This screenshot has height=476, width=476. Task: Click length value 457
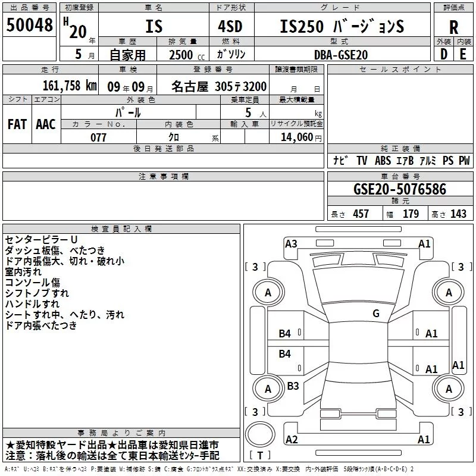361,214
